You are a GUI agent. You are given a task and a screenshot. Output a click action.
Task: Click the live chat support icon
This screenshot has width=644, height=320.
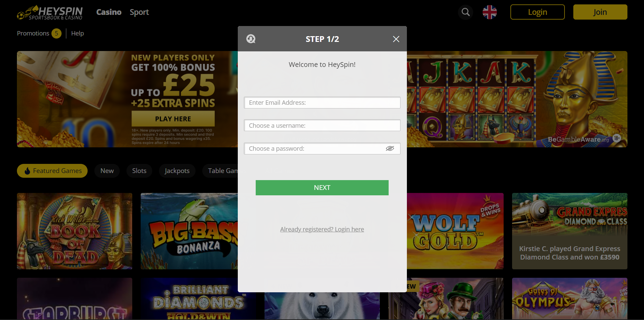251,39
